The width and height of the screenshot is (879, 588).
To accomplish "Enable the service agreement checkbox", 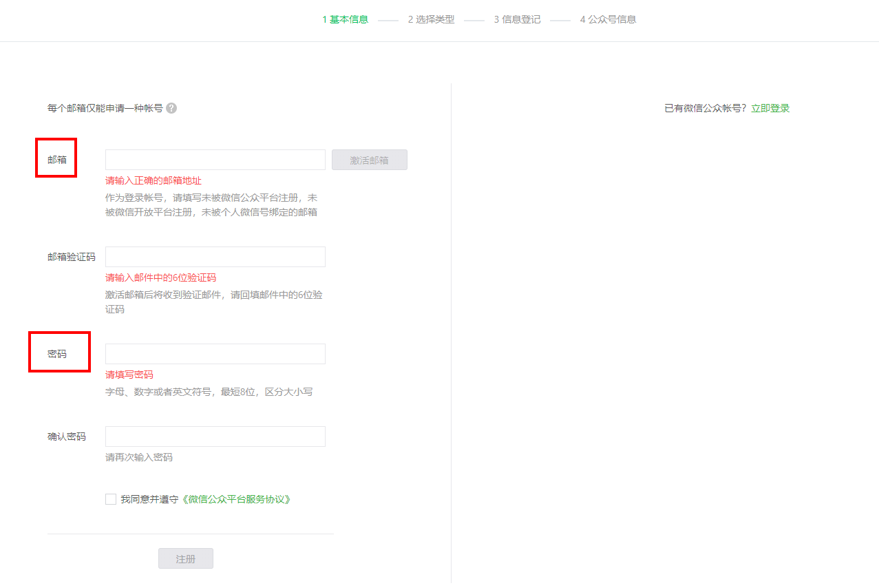I will [110, 498].
